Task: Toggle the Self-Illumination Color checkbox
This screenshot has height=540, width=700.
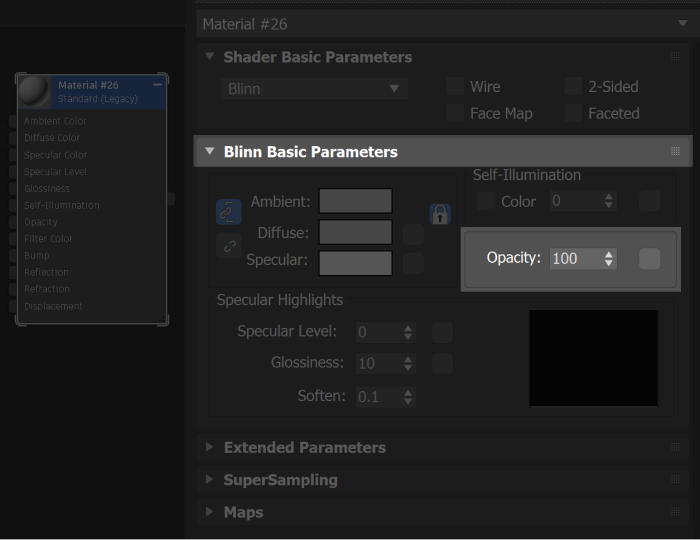Action: pyautogui.click(x=486, y=201)
